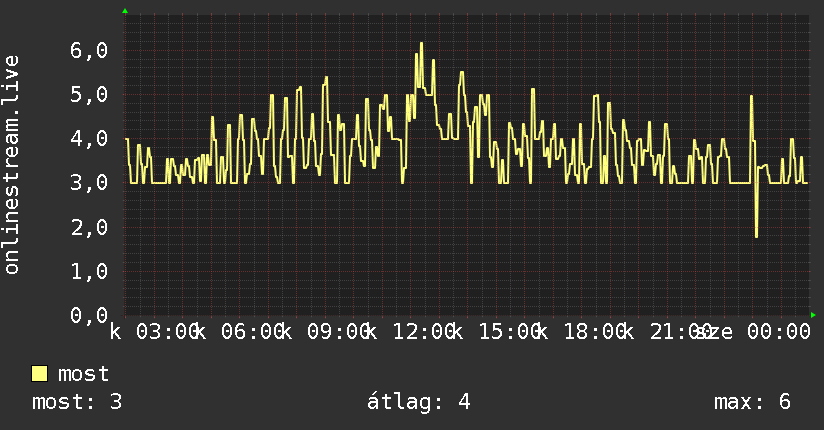Click the 5,0 Y-axis label
Viewport: 824px width, 430px height.
[89, 95]
